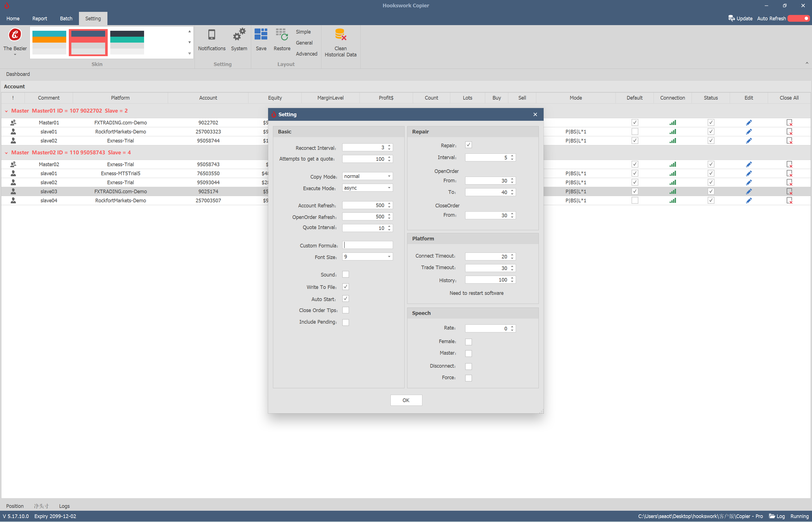Click Close All icon for Master02 row
Viewport: 812px width, 522px height.
(789, 165)
